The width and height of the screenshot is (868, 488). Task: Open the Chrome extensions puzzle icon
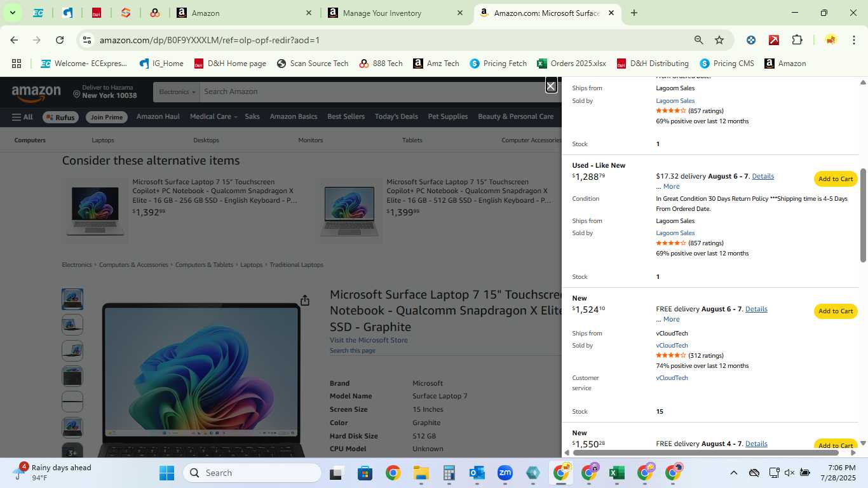pyautogui.click(x=797, y=40)
